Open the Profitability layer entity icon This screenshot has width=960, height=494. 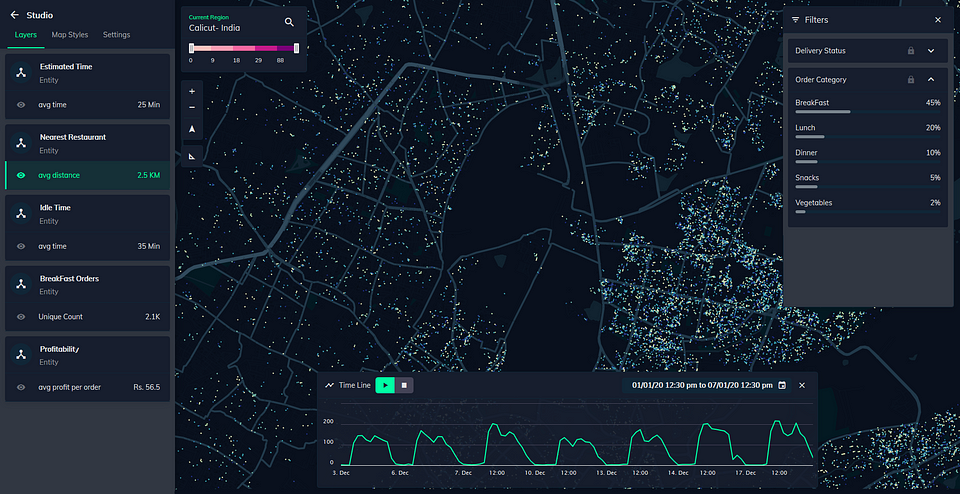click(x=21, y=355)
